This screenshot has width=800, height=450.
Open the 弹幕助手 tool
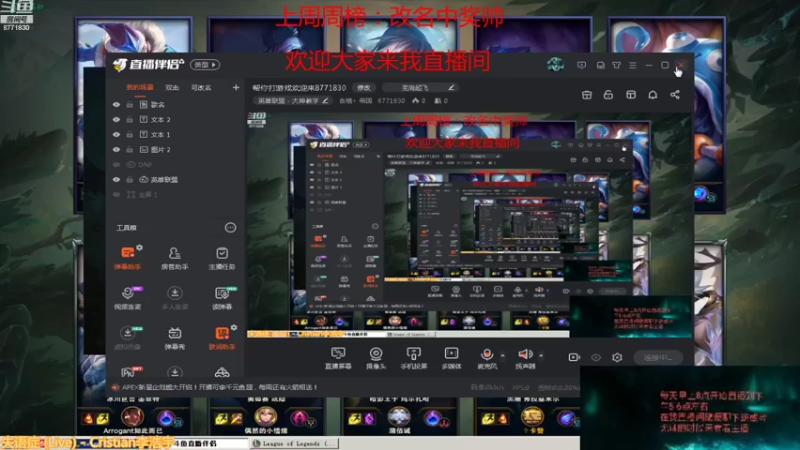[128, 257]
